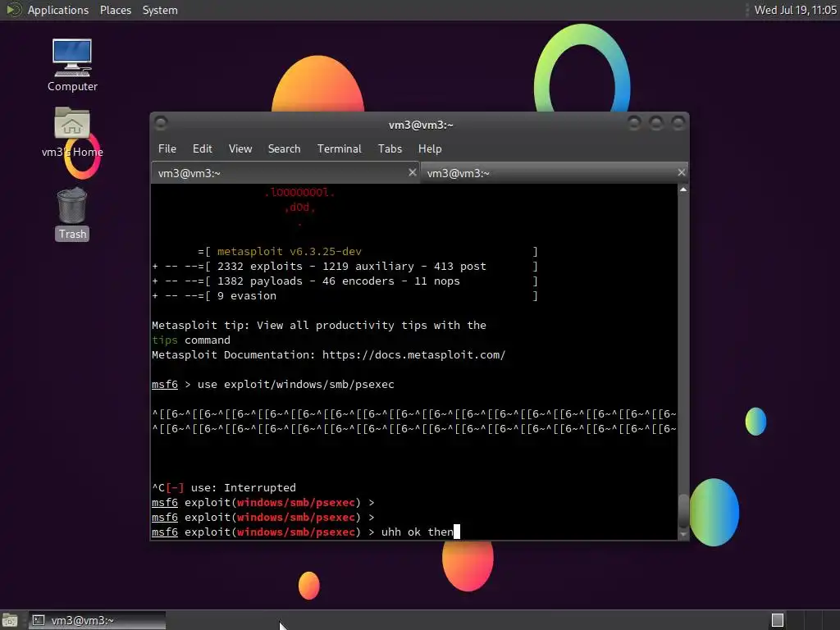Open the Search menu
This screenshot has height=630, width=840.
pyautogui.click(x=284, y=149)
